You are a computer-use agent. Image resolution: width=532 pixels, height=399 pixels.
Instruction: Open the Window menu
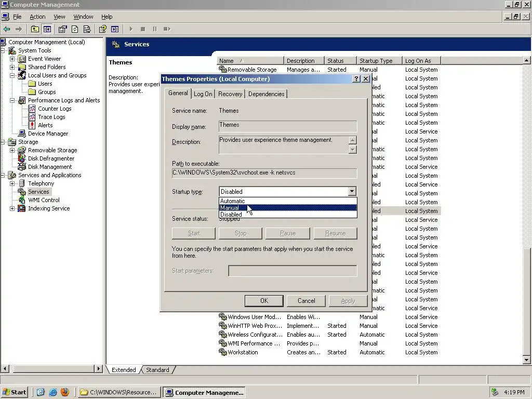[x=83, y=17]
